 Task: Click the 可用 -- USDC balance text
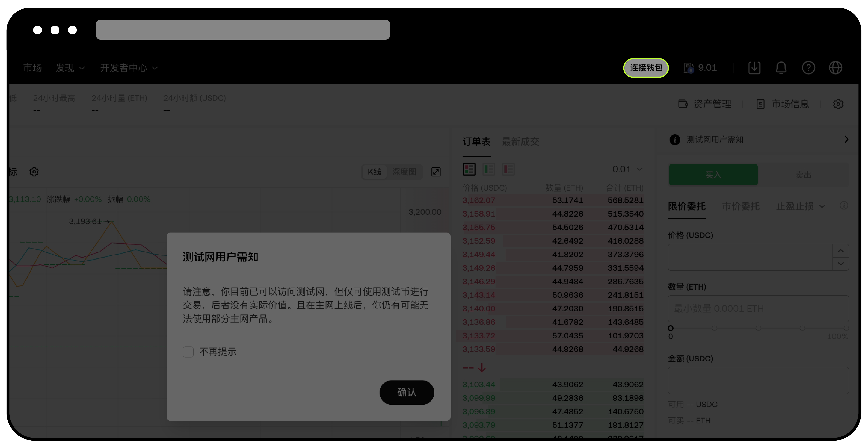(693, 404)
